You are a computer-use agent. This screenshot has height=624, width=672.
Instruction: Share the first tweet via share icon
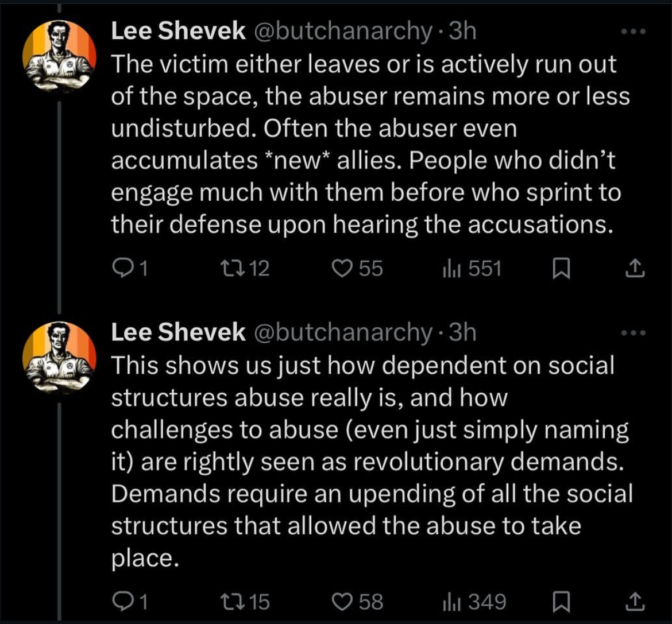pyautogui.click(x=635, y=268)
